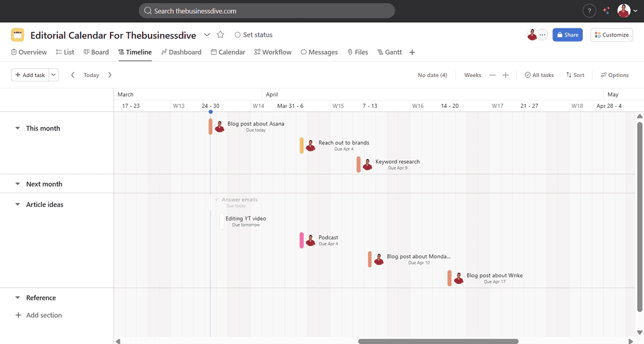Open the Workflow tab
This screenshot has width=644, height=344.
[273, 52]
